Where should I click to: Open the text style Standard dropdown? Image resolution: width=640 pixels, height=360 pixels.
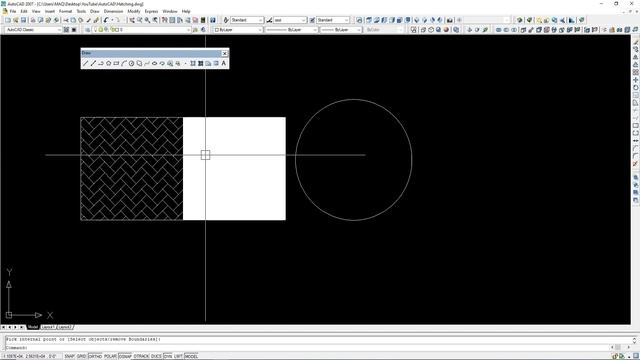pos(247,20)
